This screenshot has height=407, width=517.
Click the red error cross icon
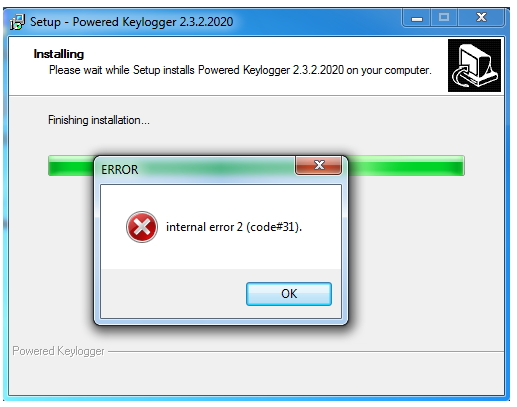pyautogui.click(x=142, y=227)
